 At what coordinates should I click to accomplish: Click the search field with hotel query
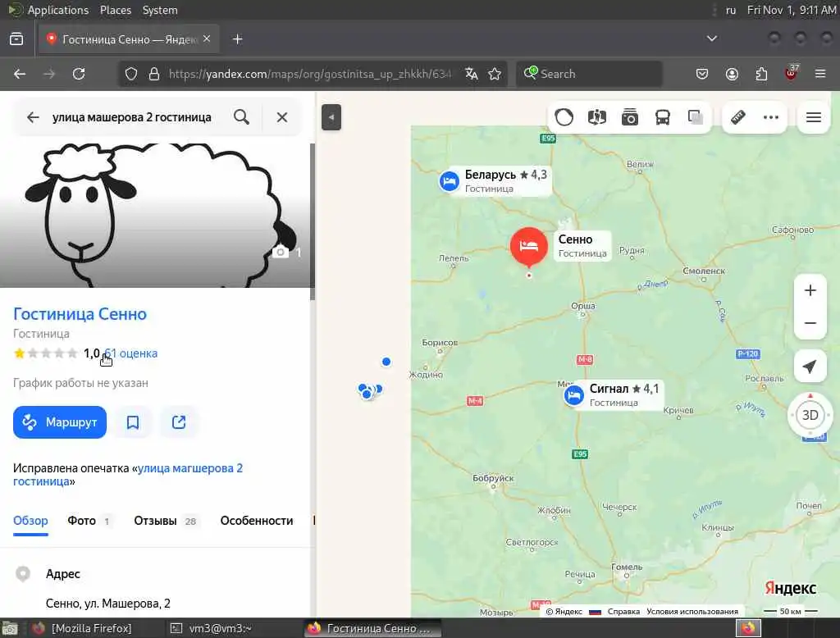pos(132,117)
